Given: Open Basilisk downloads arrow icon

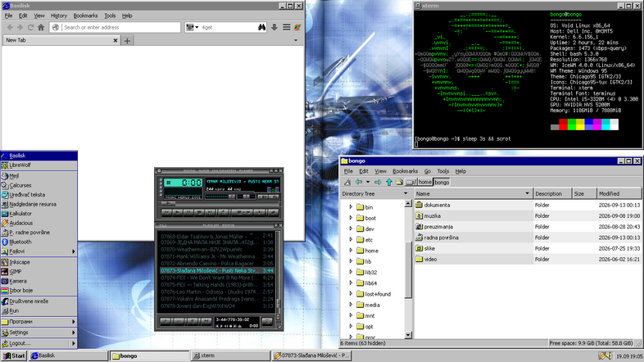Looking at the screenshot, I should (x=274, y=27).
